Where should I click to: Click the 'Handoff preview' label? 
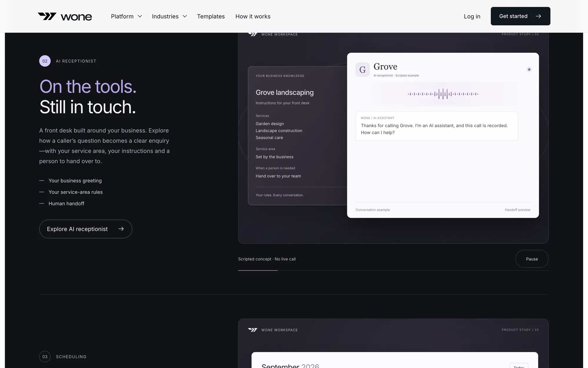(x=517, y=210)
